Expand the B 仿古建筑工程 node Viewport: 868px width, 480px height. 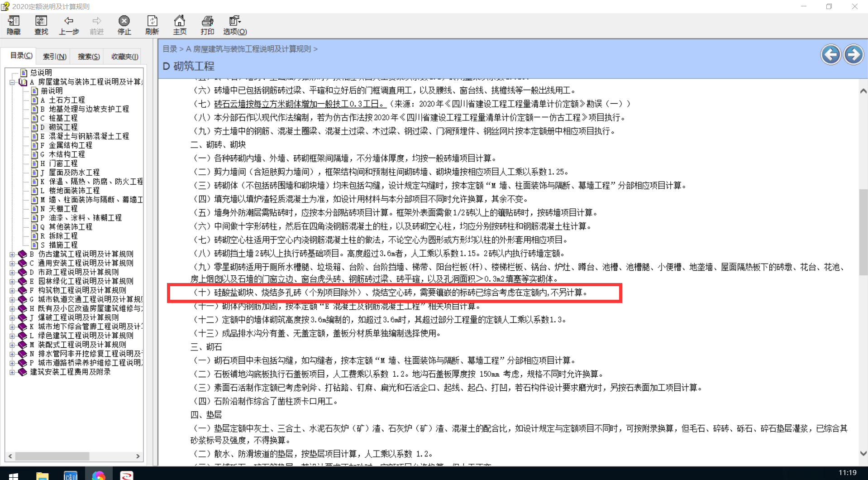point(12,254)
